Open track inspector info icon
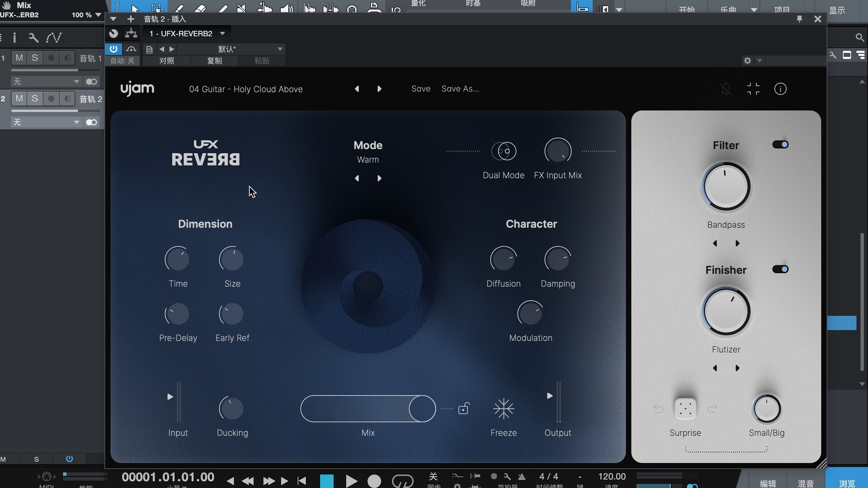 14,38
